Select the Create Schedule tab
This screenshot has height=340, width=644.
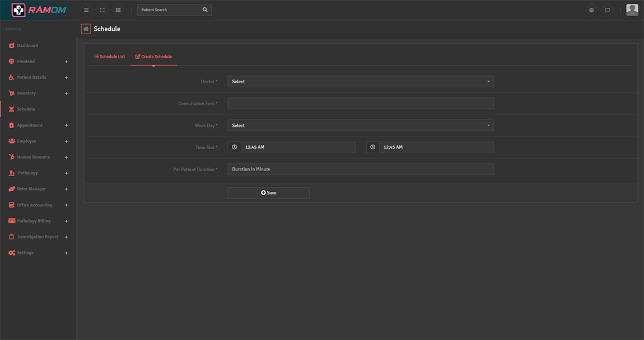[x=153, y=57]
